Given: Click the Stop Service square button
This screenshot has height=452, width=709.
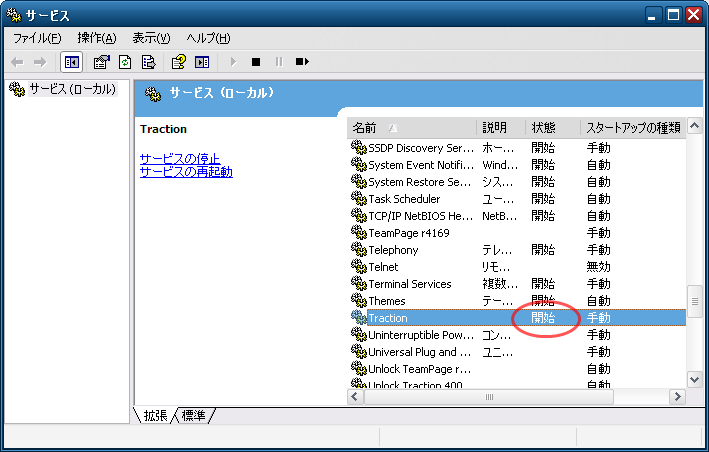Looking at the screenshot, I should click(256, 62).
